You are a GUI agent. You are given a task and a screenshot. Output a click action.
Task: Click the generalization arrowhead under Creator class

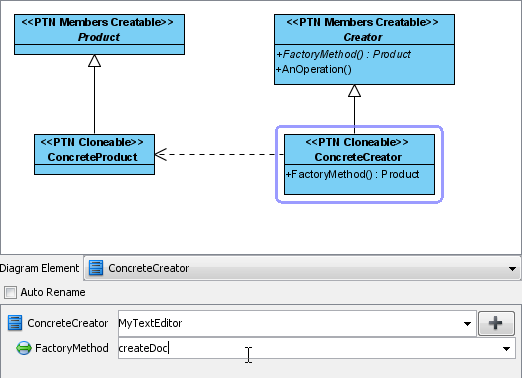pos(354,91)
